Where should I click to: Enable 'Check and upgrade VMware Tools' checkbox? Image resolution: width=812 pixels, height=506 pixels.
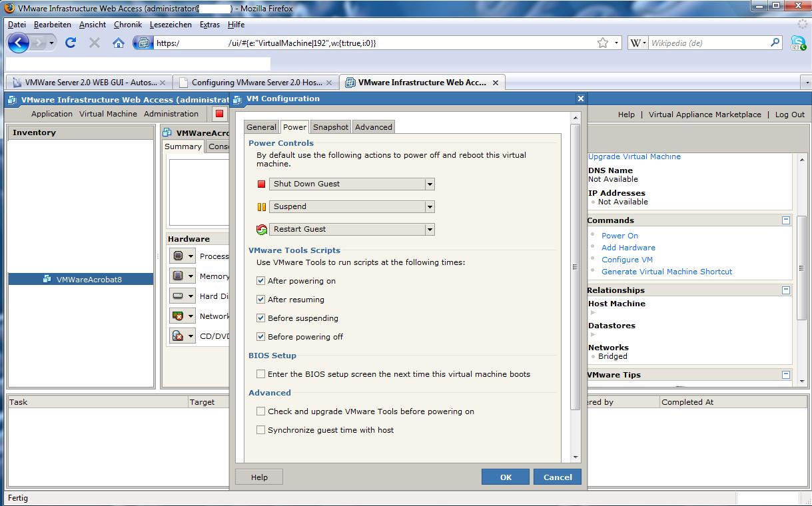tap(261, 411)
